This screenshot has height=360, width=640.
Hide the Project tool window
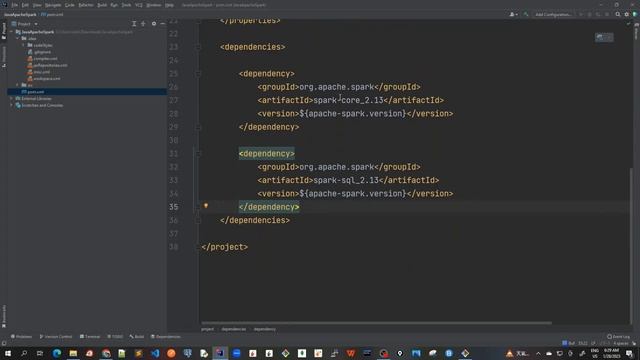pos(162,24)
